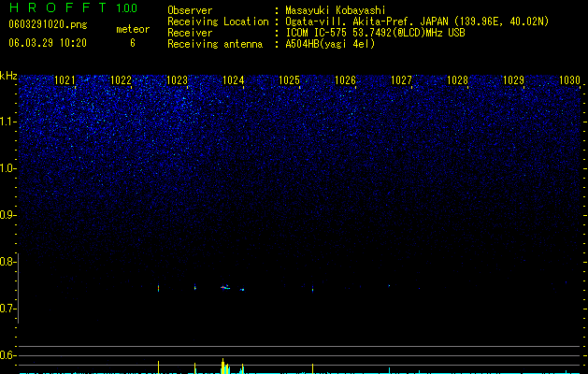Click the 1030 time axis label
The height and width of the screenshot is (374, 588).
coord(569,80)
